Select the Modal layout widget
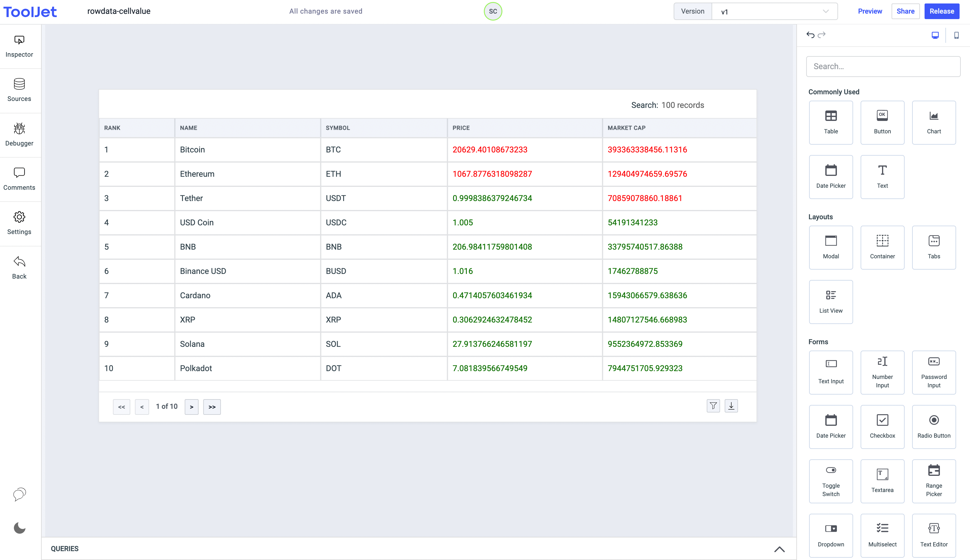Screen dimensions: 970x560 click(x=831, y=248)
